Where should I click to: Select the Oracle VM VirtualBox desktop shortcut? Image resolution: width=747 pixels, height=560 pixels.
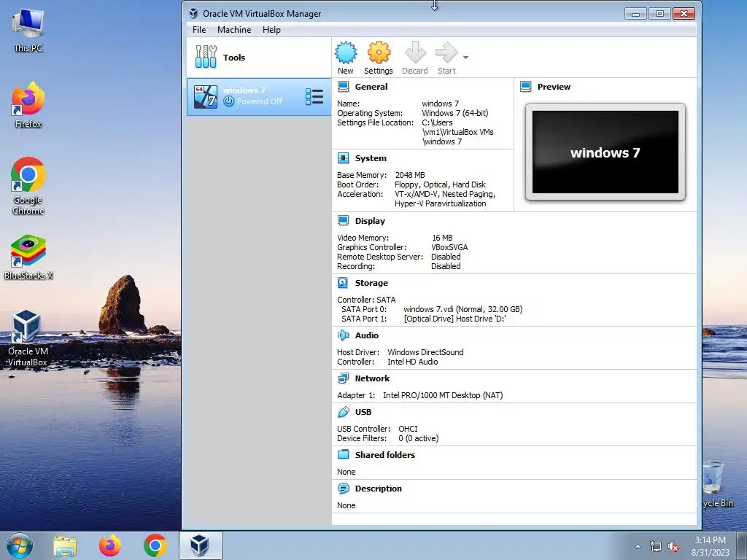(28, 338)
